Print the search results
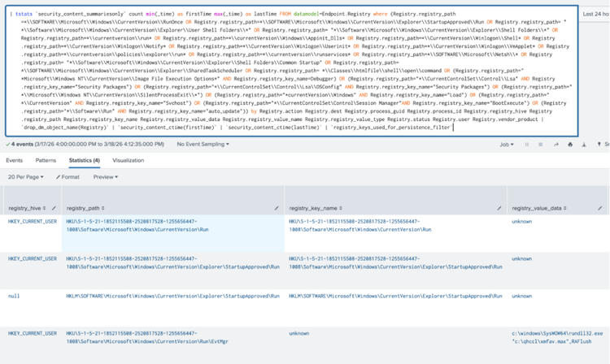This screenshot has width=610, height=364. 571,145
